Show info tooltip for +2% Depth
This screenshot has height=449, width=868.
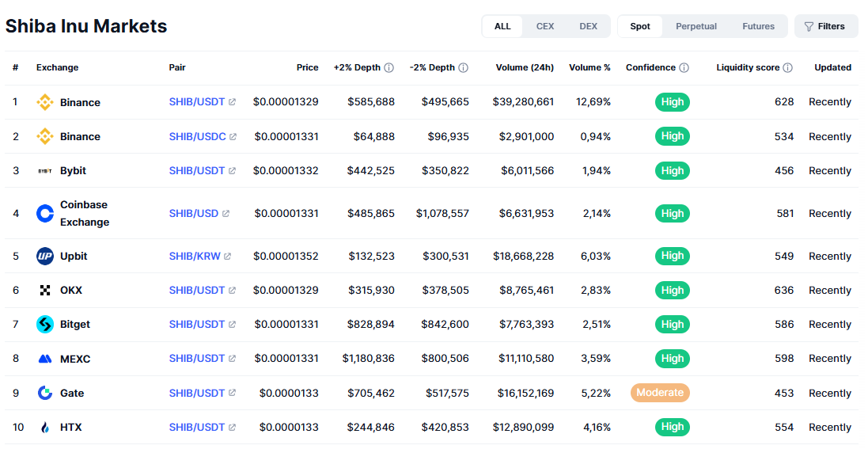coord(389,67)
